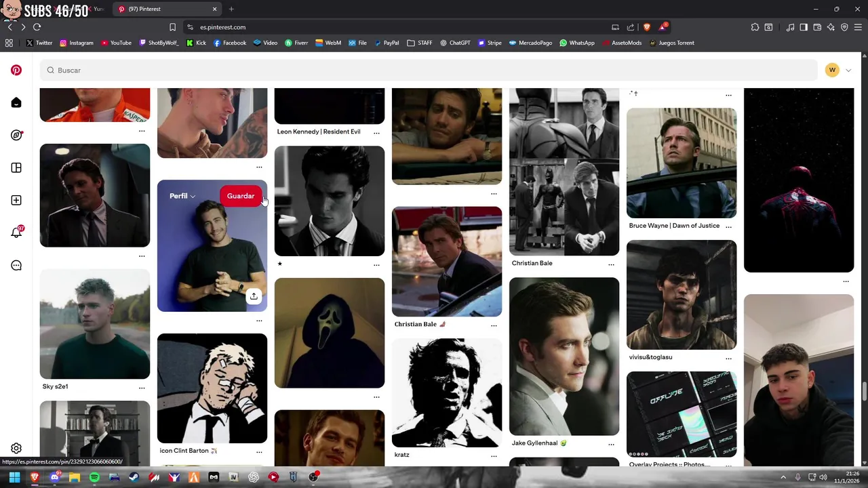Create a new pin with plus icon
868x488 pixels.
coord(16,200)
